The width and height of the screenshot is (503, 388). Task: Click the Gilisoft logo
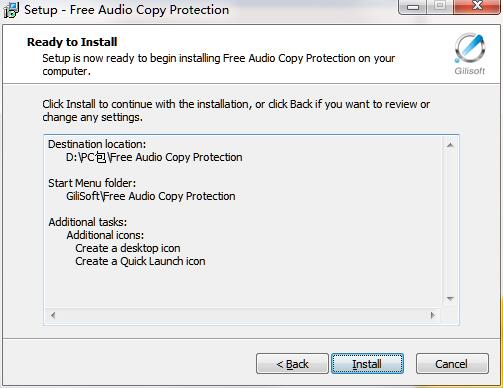[470, 54]
